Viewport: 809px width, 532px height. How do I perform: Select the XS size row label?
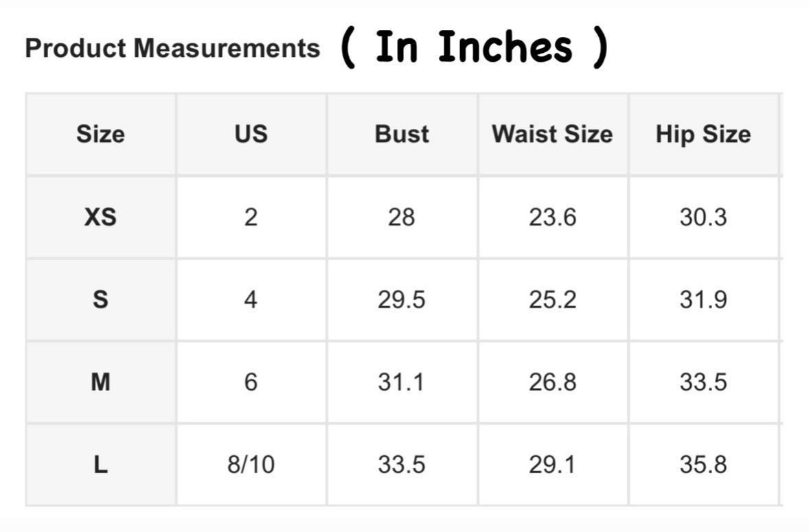[100, 217]
